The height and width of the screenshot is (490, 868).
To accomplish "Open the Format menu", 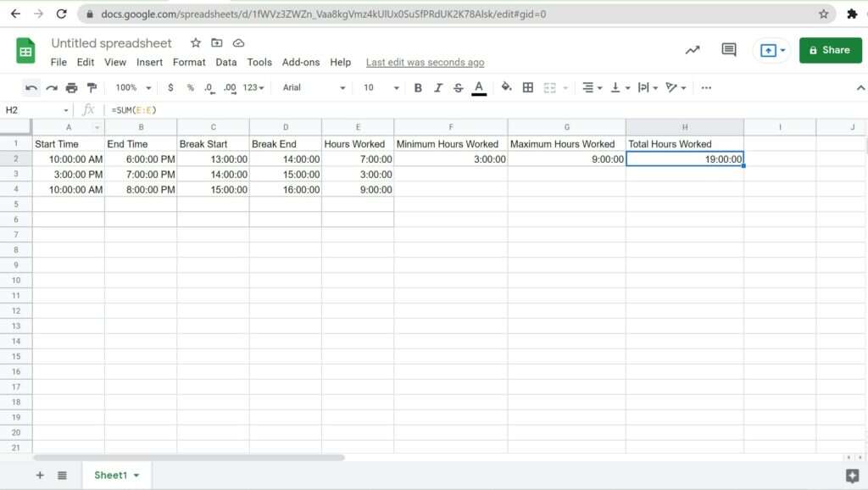I will [189, 62].
